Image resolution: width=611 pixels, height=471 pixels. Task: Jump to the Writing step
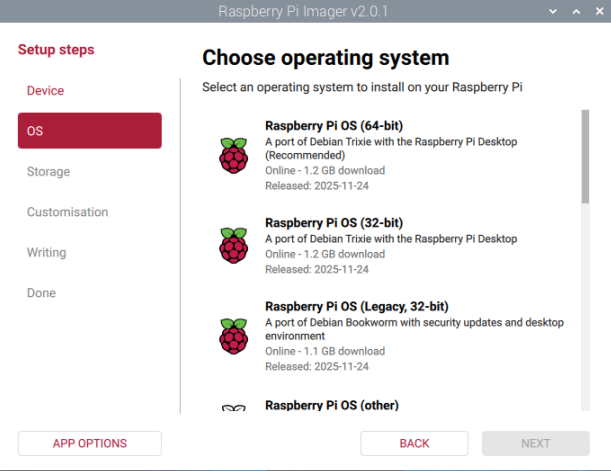(46, 253)
